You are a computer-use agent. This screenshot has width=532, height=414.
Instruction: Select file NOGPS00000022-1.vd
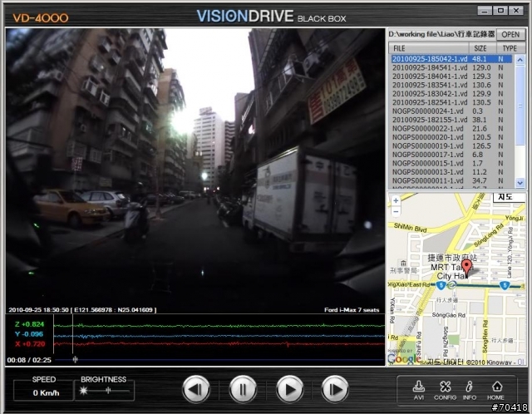451,129
